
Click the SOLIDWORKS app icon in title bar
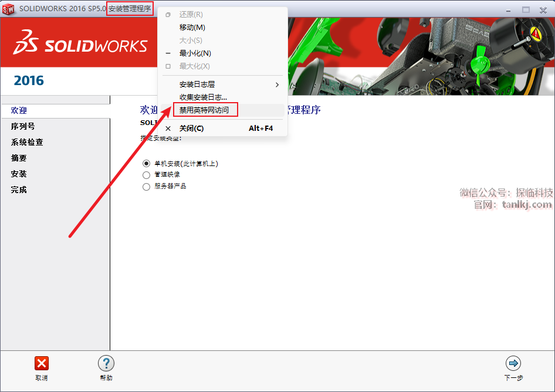click(x=8, y=9)
